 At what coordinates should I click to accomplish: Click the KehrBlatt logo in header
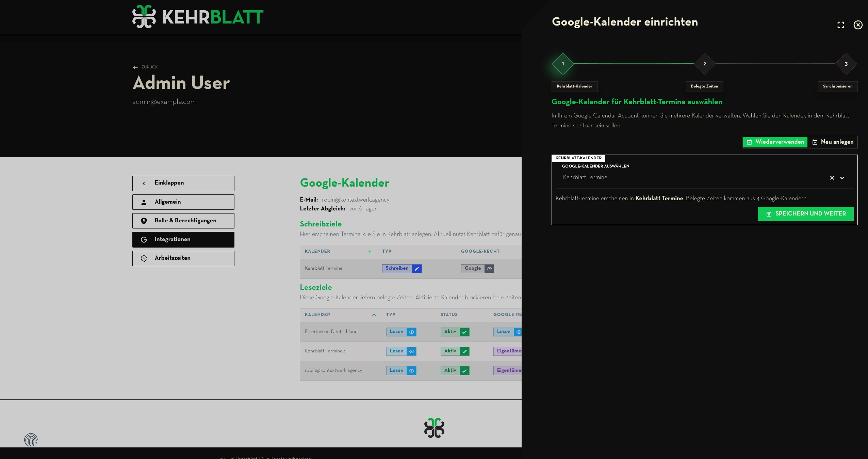[x=198, y=17]
